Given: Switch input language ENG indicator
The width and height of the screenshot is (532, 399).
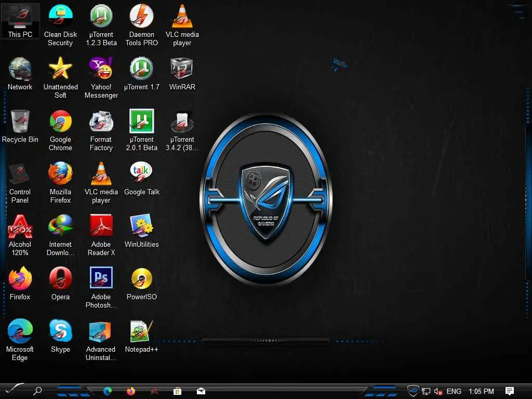Looking at the screenshot, I should (454, 391).
